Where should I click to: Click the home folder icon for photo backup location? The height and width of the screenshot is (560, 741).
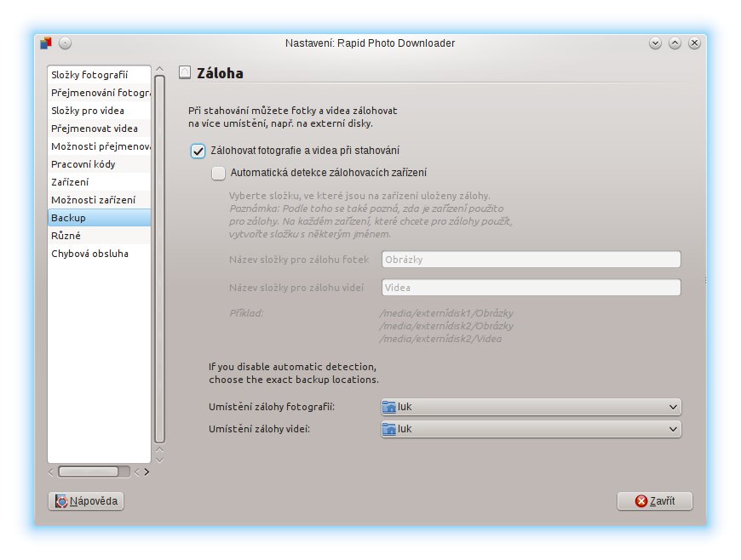389,407
